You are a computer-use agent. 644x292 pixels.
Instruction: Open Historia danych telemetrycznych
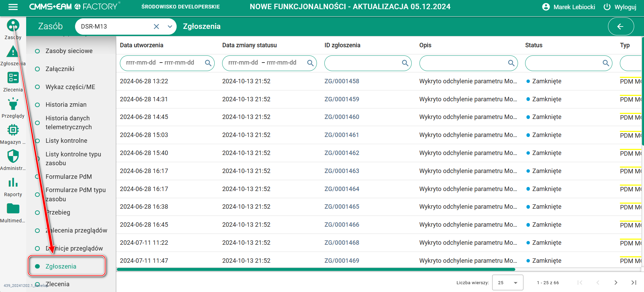[69, 123]
